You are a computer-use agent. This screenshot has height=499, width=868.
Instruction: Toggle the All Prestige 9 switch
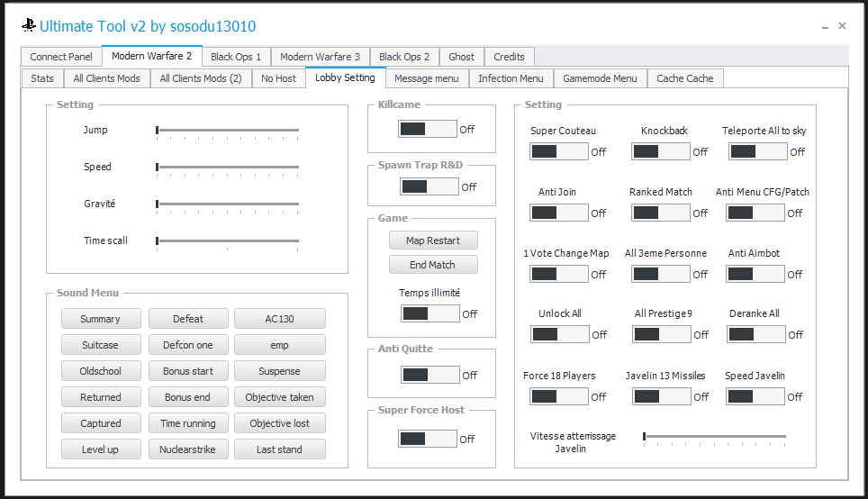point(662,334)
